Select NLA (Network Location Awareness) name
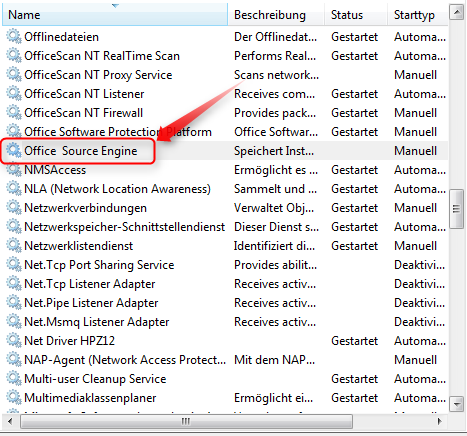The height and width of the screenshot is (436, 467). click(118, 189)
